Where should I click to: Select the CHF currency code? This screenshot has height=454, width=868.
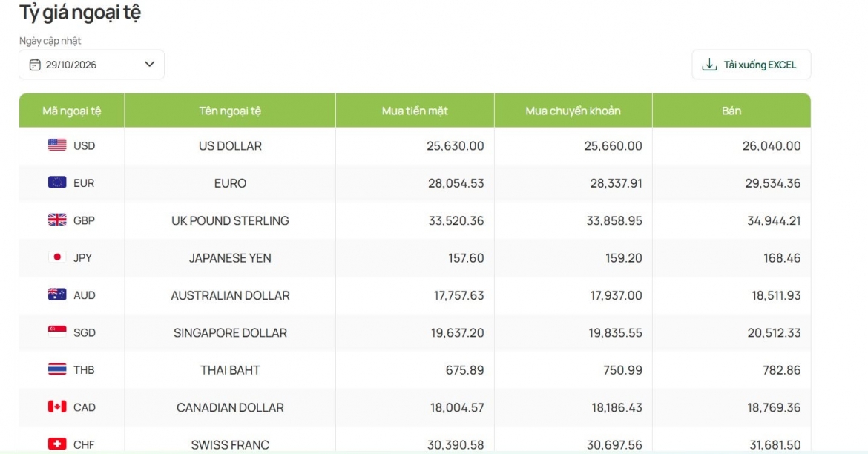(x=84, y=444)
